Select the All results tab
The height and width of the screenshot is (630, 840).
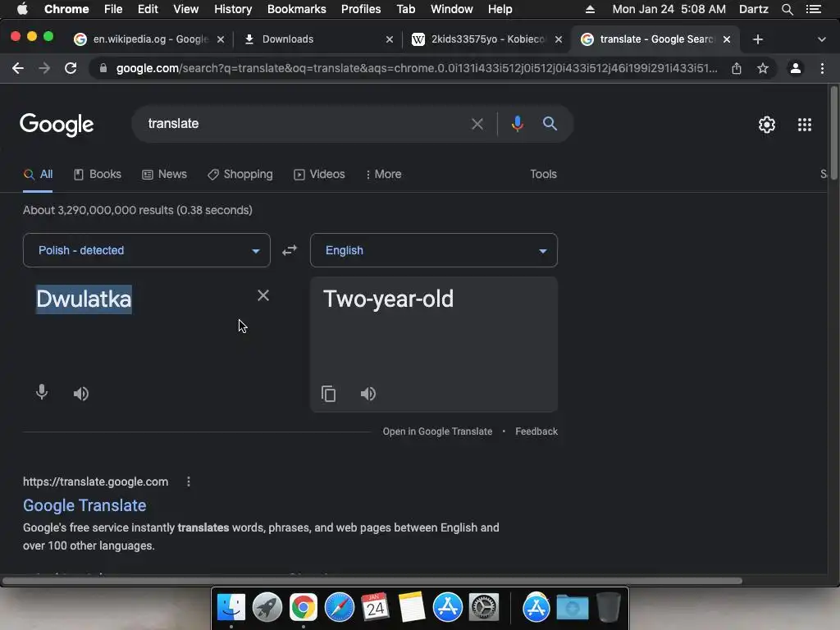pos(38,174)
